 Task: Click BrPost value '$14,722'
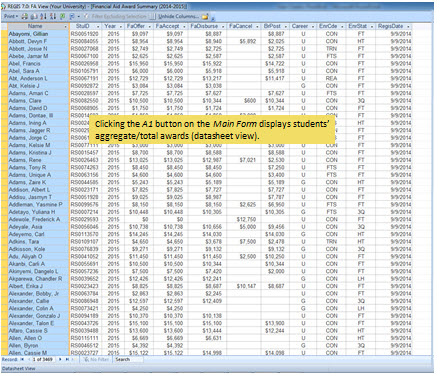[x=275, y=63]
